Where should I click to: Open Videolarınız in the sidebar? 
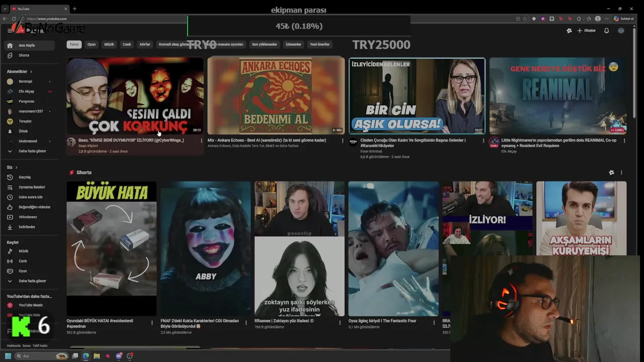[x=29, y=217]
